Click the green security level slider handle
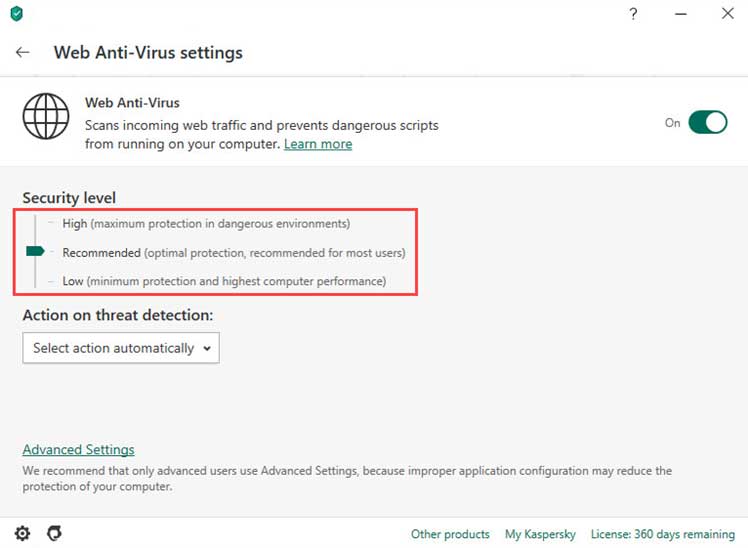Screen dimensions: 748x548 (35, 251)
